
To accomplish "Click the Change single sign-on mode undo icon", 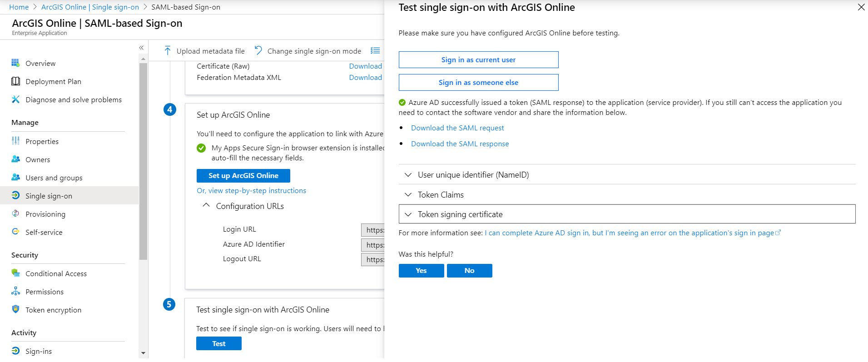I will click(x=258, y=50).
